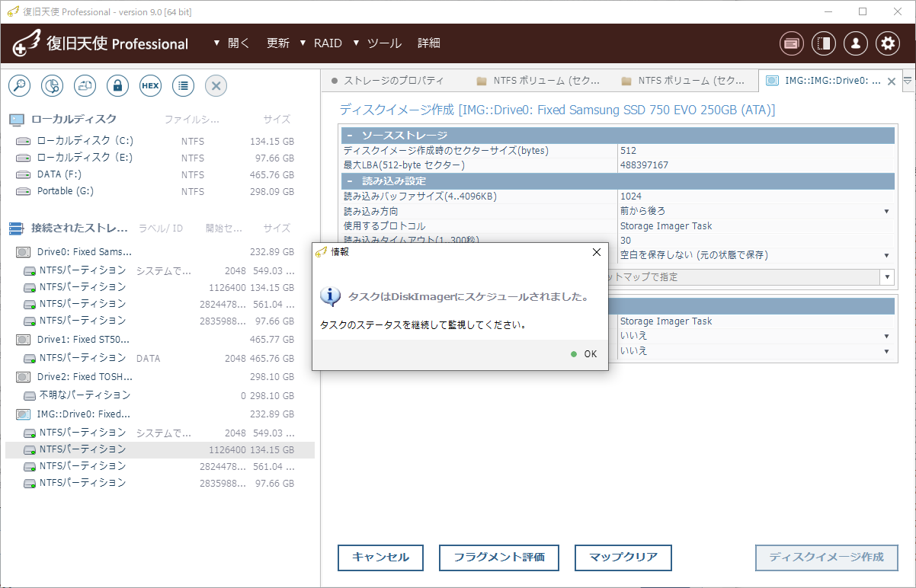This screenshot has width=916, height=588.
Task: Click the DATA (F:) drive icon
Action: (24, 174)
